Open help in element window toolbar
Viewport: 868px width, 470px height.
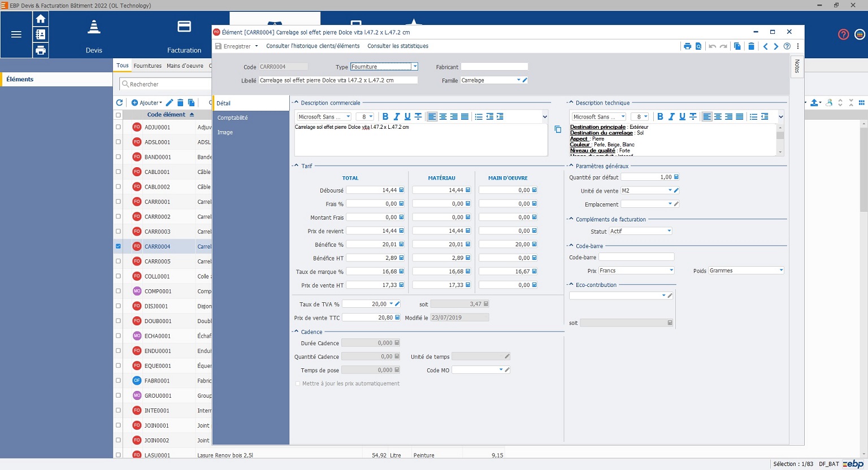(787, 46)
